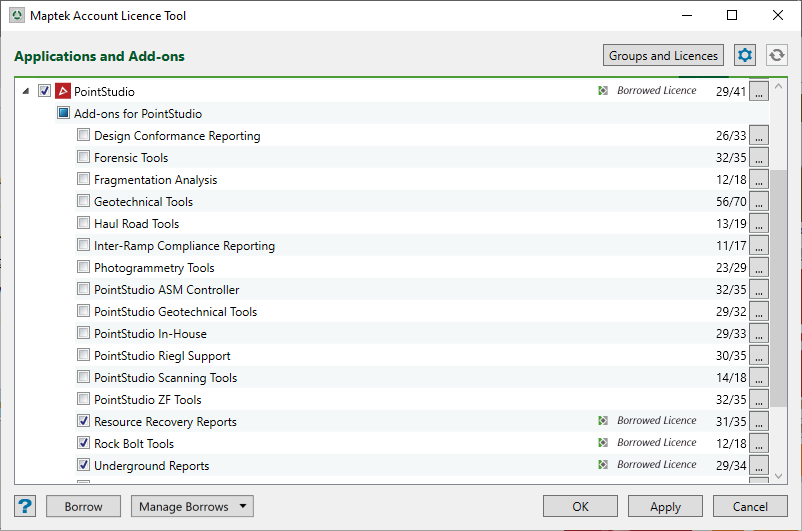Click borrowed icon for Underground Reports

pyautogui.click(x=603, y=464)
